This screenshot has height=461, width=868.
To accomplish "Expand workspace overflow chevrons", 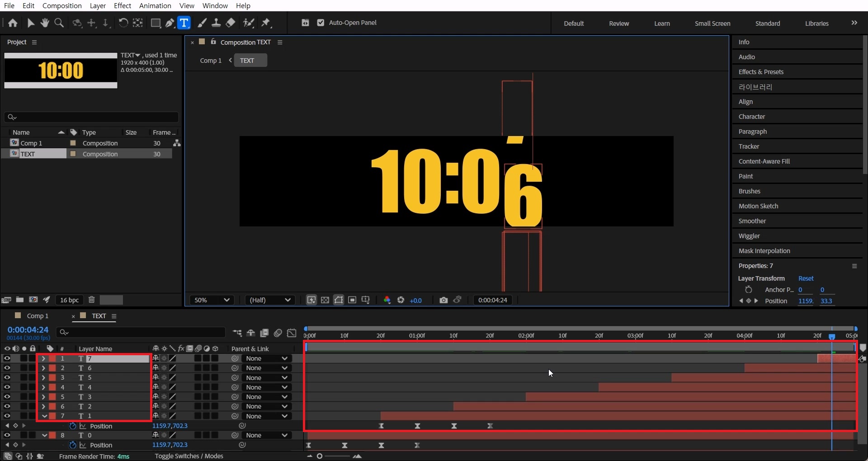I will coord(854,23).
